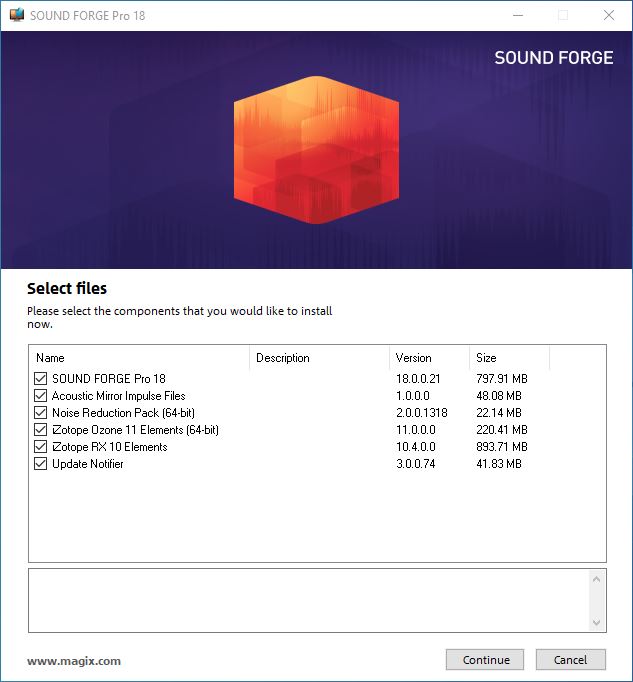Click the Name column header

(x=139, y=358)
